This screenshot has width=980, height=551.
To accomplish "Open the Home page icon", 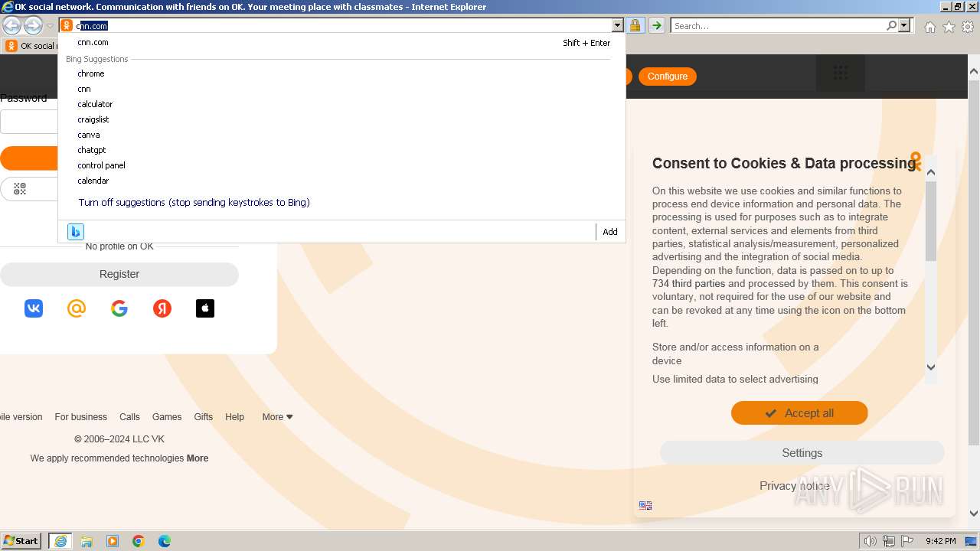I will pyautogui.click(x=929, y=27).
